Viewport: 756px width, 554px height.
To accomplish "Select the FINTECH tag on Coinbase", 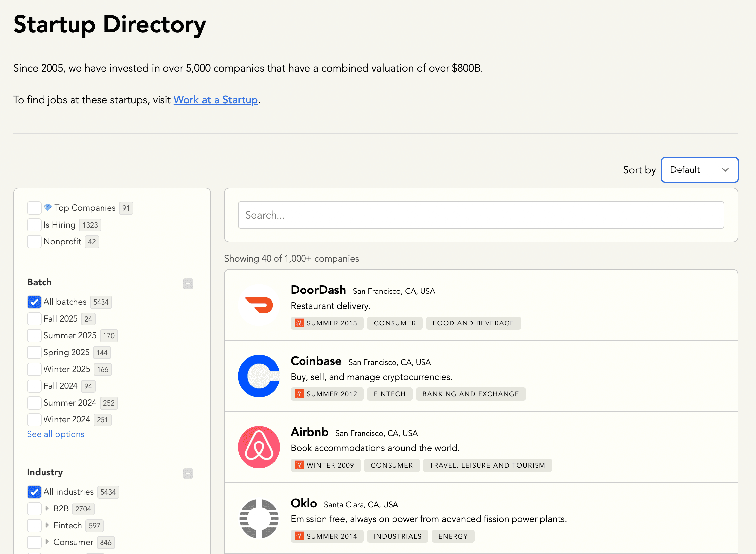I will 390,394.
